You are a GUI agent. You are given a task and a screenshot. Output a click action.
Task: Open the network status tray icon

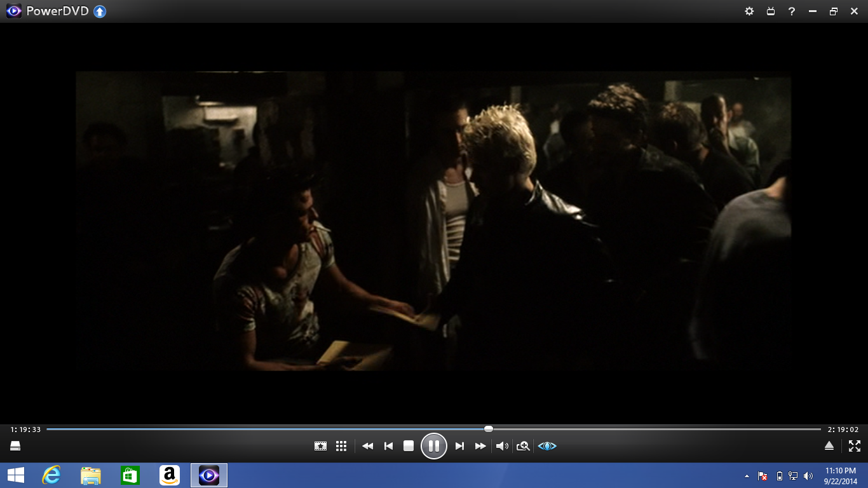pos(793,476)
